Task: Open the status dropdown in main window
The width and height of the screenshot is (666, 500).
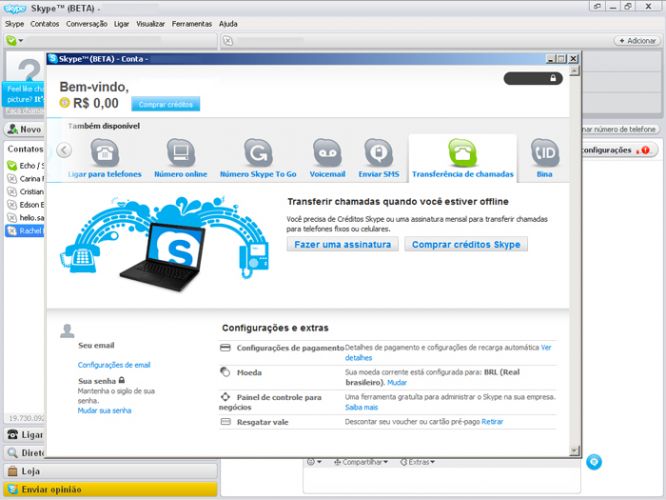Action: 15,41
